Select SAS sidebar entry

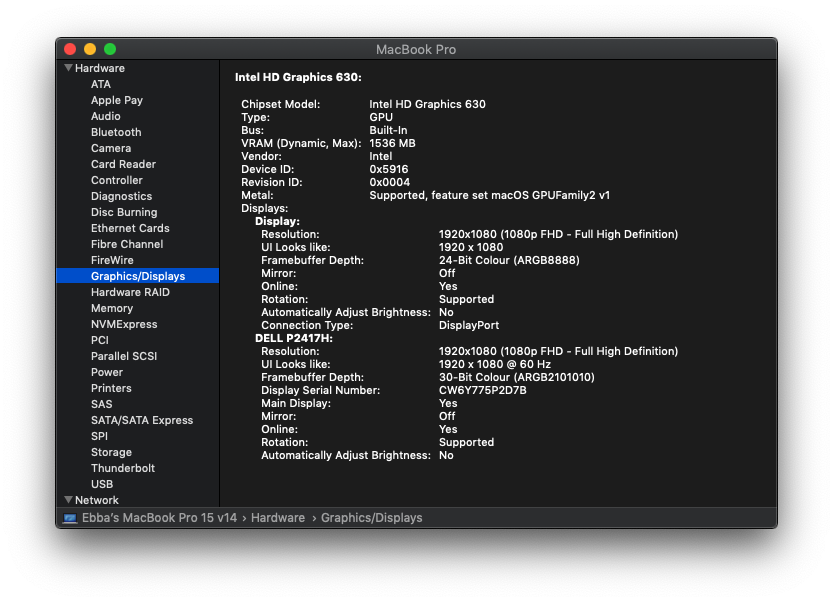[x=101, y=404]
